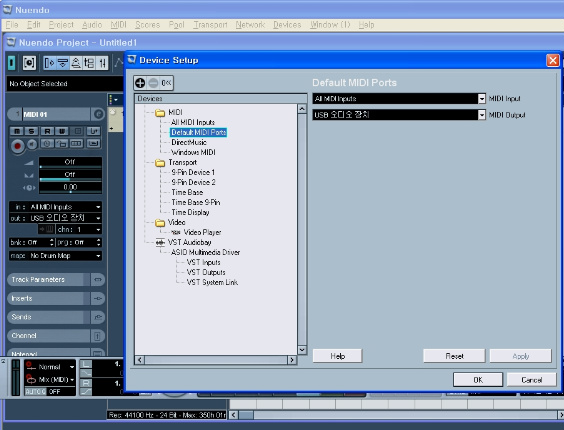
Task: Toggle the AUTO Q button on transport
Action: click(36, 391)
